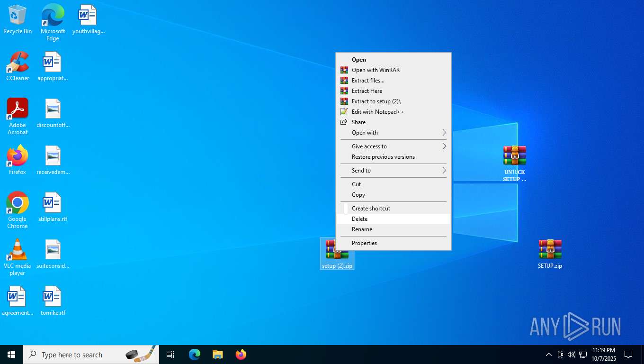Launch Firefox from the taskbar
The image size is (644, 364).
(x=241, y=355)
